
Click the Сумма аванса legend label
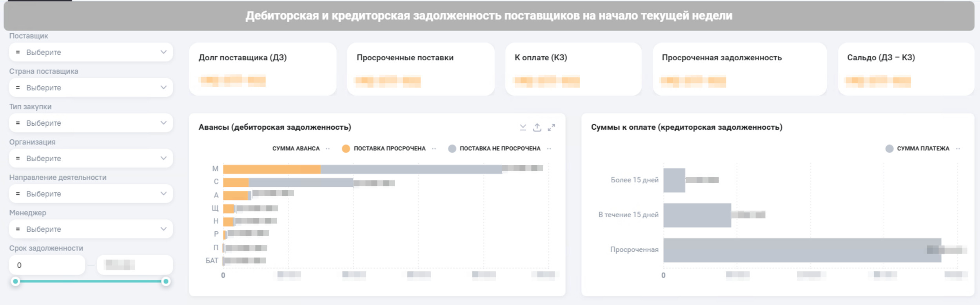(x=296, y=149)
